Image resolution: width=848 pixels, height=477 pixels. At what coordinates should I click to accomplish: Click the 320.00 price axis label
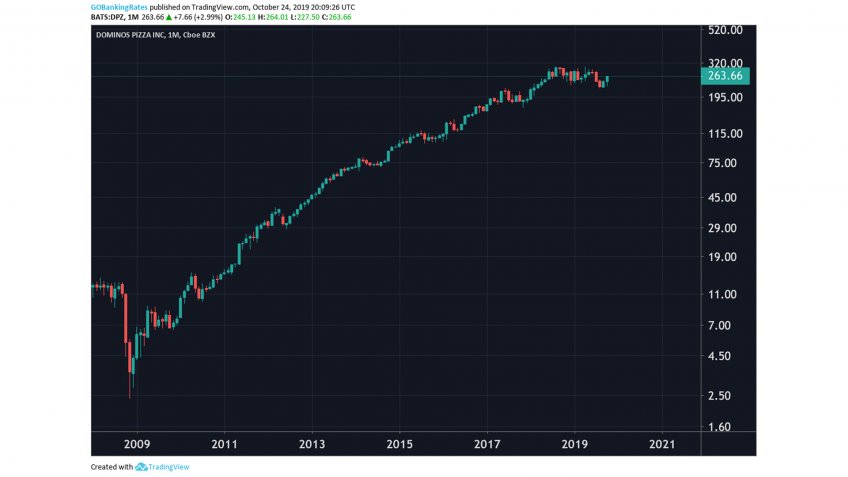[725, 63]
